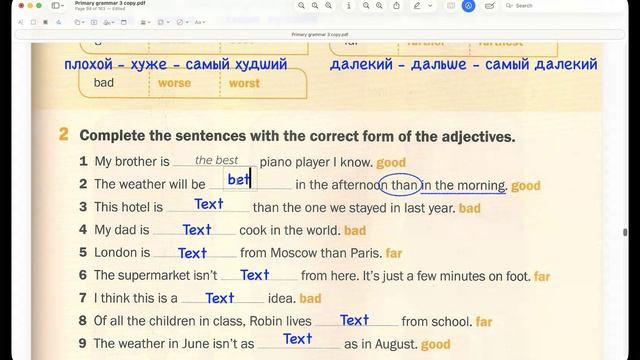The image size is (640, 360).
Task: Click the example answer 'the best'
Action: point(216,160)
